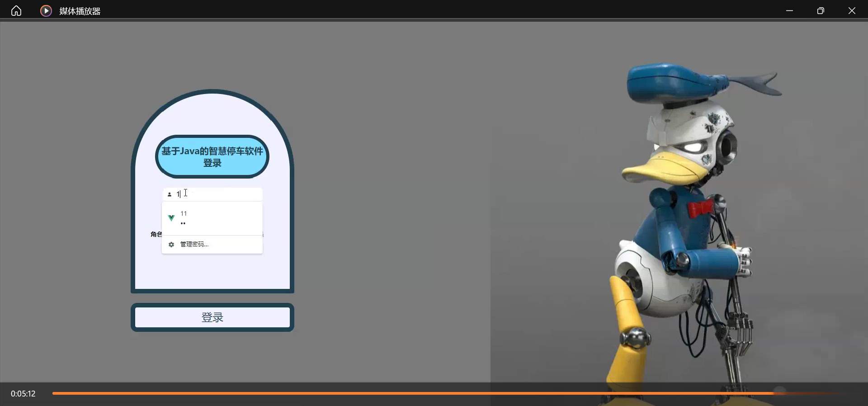Restore down the media player window
This screenshot has height=406, width=868.
[x=821, y=10]
